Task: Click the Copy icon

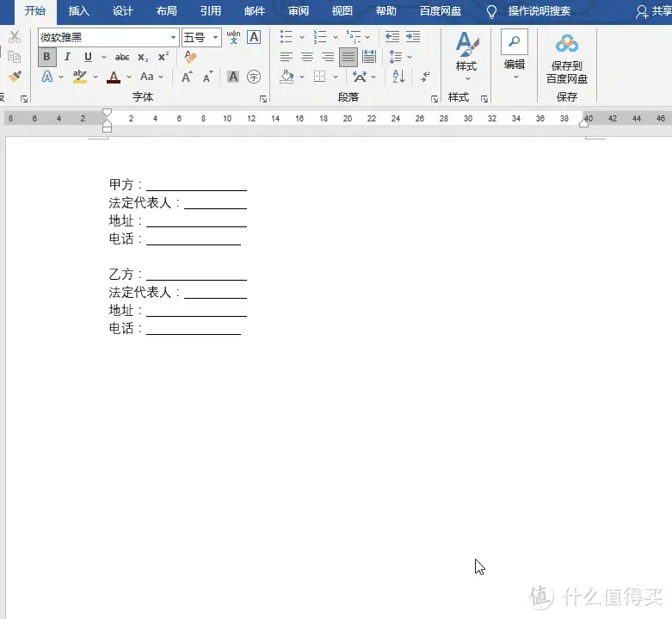Action: [x=14, y=57]
